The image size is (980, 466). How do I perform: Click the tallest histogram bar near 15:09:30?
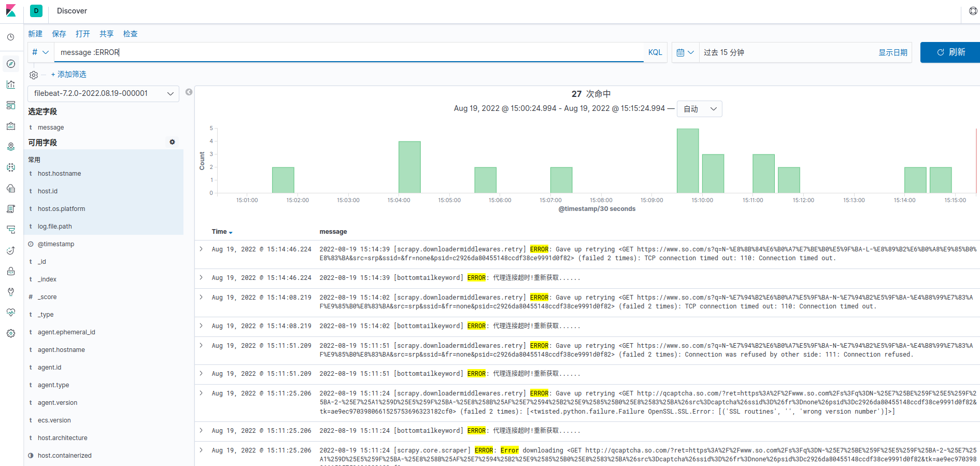[x=688, y=161]
